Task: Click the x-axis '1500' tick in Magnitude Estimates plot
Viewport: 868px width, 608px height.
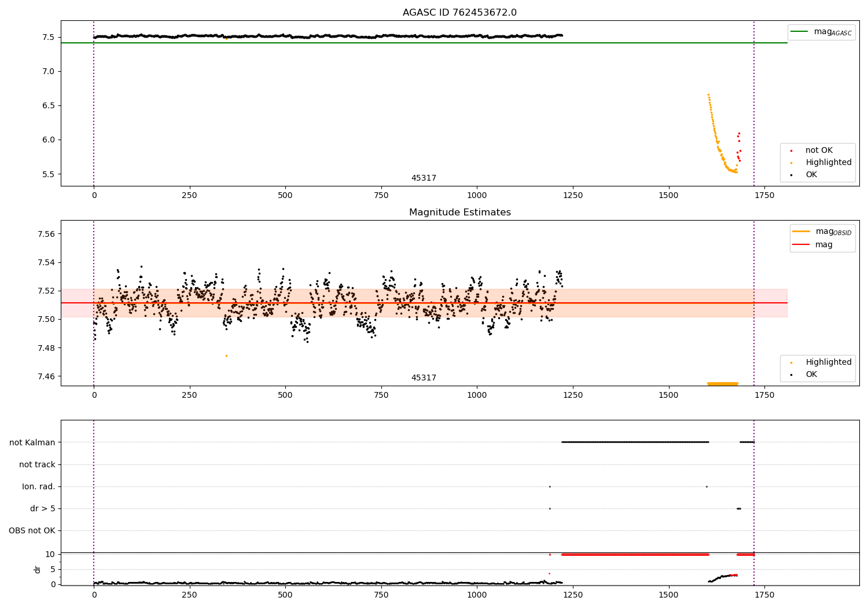Action: coord(668,395)
